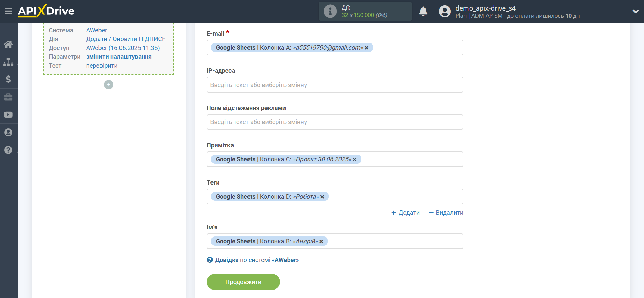Click the Довідка help icon
This screenshot has width=644, height=298.
[210, 260]
